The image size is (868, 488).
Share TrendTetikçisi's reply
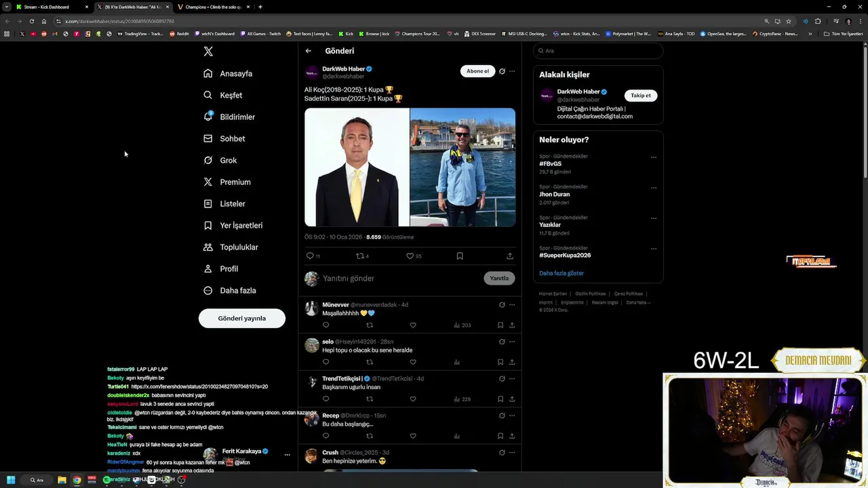pos(512,399)
